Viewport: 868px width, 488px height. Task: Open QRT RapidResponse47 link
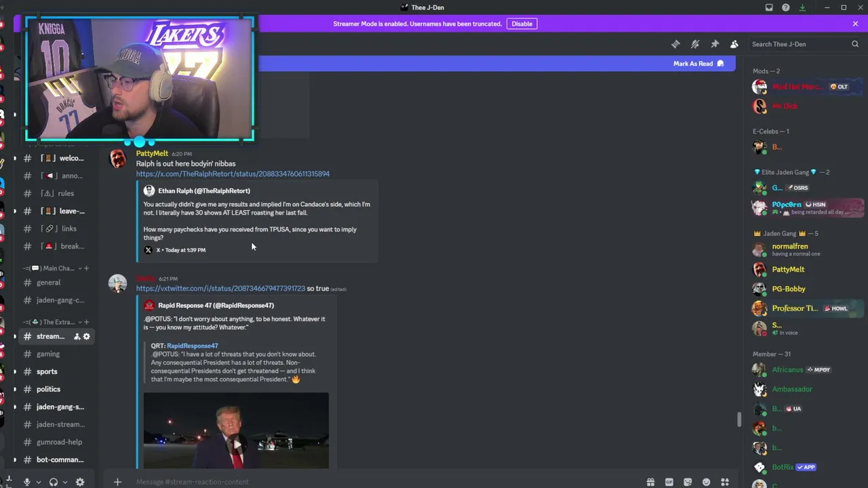click(x=193, y=346)
